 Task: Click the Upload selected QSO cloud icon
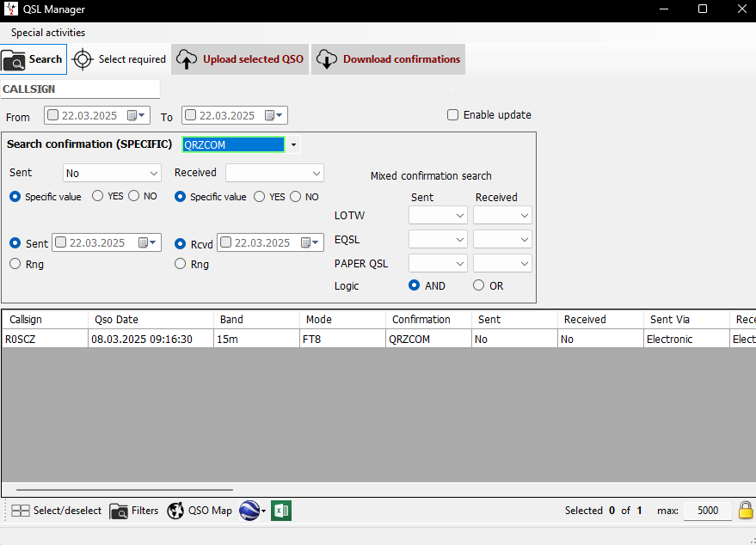186,59
